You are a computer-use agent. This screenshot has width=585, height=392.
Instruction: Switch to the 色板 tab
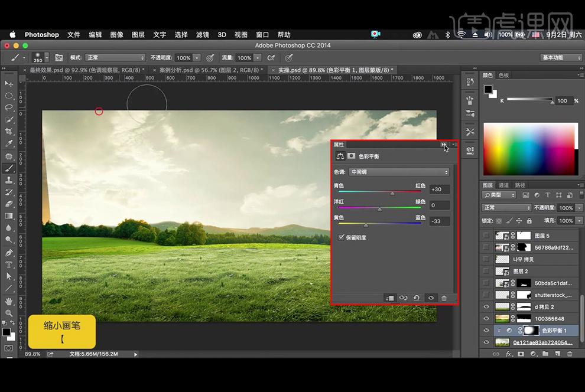503,75
